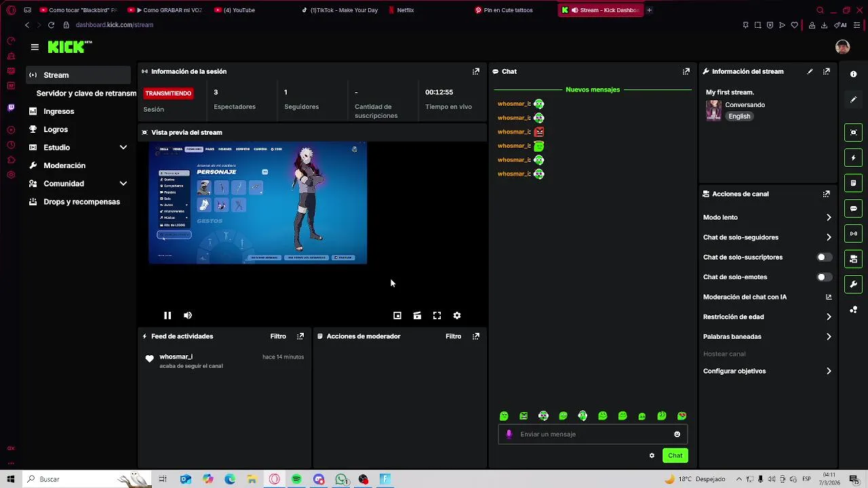Click the broadcast signal icon in right sidebar

pos(854,234)
